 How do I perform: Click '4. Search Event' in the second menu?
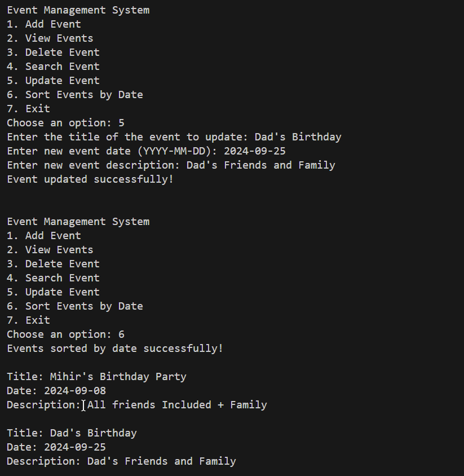point(53,278)
